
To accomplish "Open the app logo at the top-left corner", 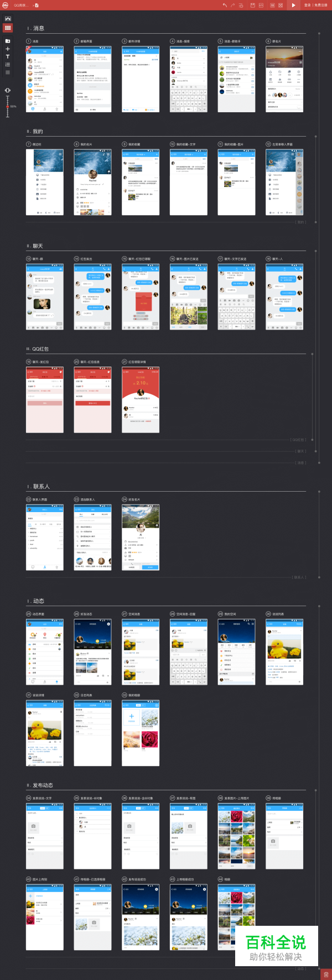I will [5, 5].
